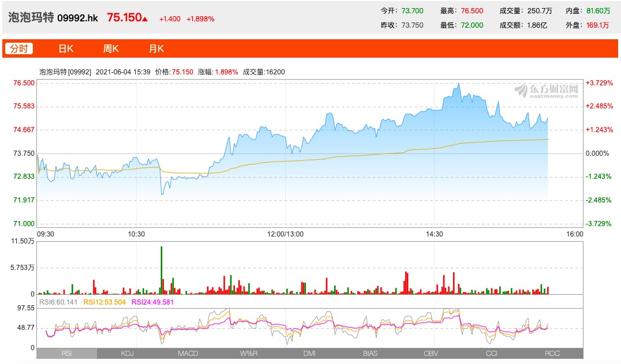Screen dimensions: 621x364
Task: Click the 97.55 RSI axis label
Action: pos(26,308)
